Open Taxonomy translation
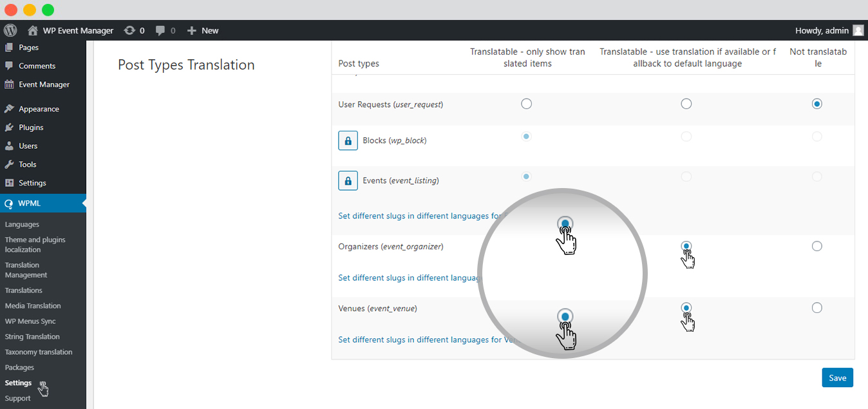The image size is (868, 409). [x=39, y=352]
